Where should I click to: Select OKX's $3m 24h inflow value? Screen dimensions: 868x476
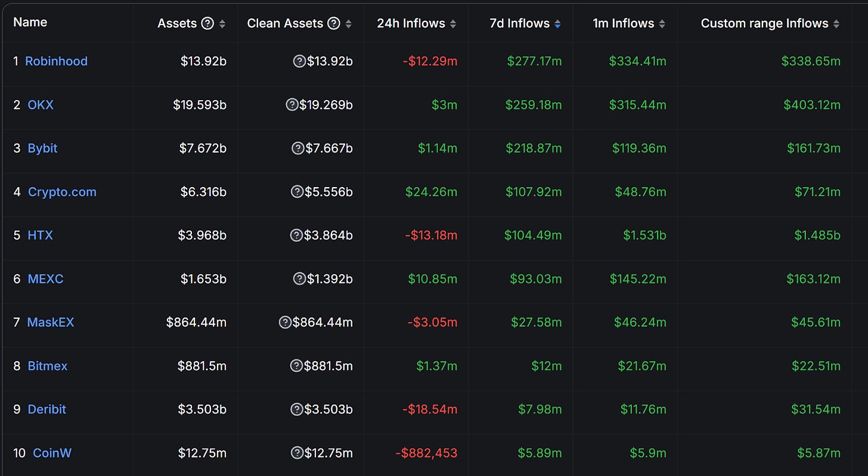tap(445, 104)
